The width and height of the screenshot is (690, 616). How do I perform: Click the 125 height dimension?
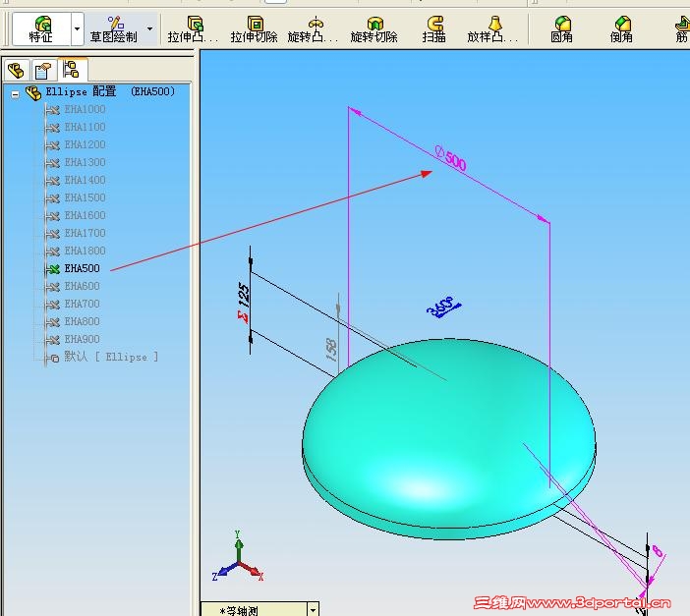pos(244,296)
